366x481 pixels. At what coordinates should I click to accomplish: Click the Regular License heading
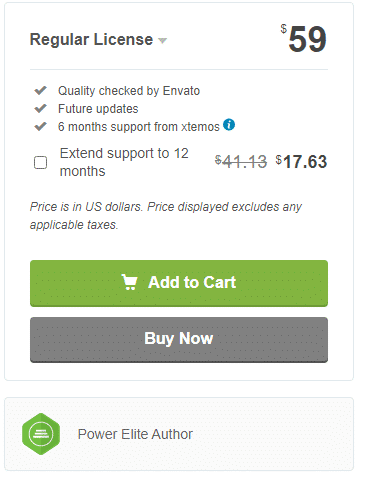pos(91,39)
